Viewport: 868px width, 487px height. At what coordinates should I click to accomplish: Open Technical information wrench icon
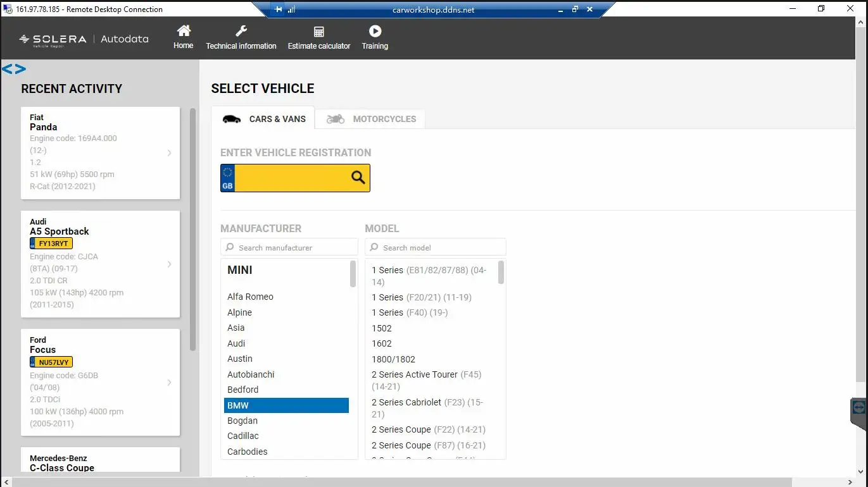pyautogui.click(x=241, y=31)
